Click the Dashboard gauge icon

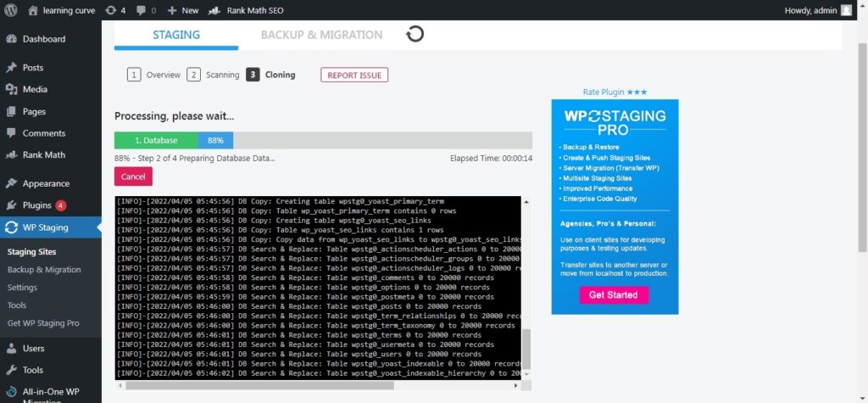click(x=11, y=39)
